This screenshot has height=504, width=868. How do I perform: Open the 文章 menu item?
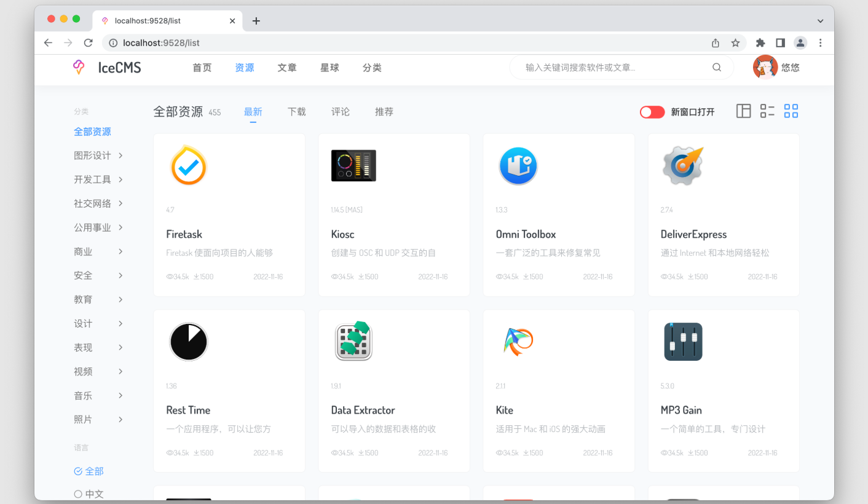click(x=286, y=68)
